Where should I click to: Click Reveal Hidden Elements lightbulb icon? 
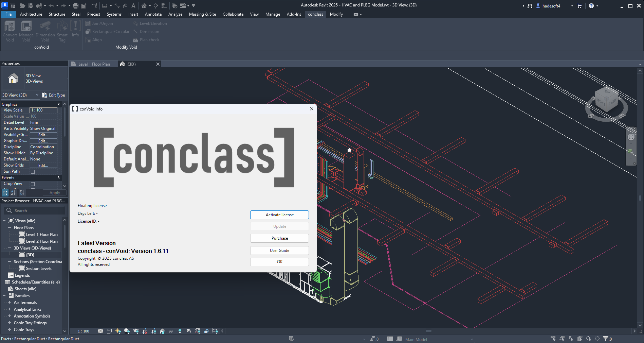coord(180,331)
